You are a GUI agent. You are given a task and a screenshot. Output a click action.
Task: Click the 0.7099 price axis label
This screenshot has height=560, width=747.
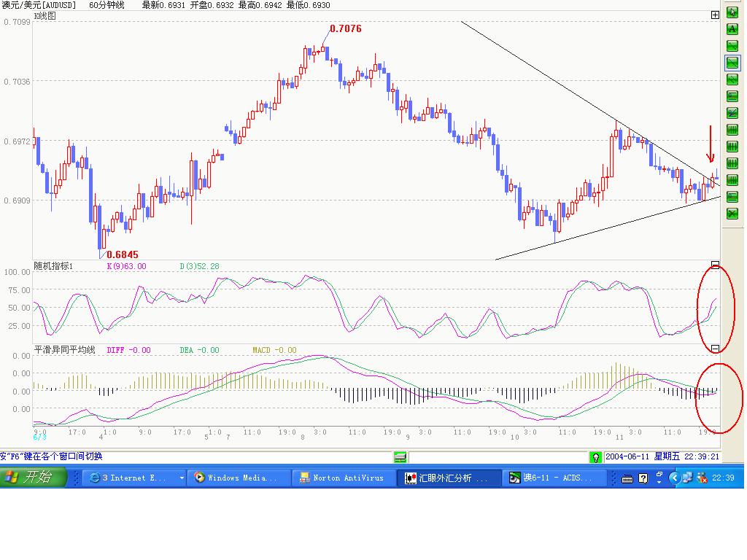[17, 22]
